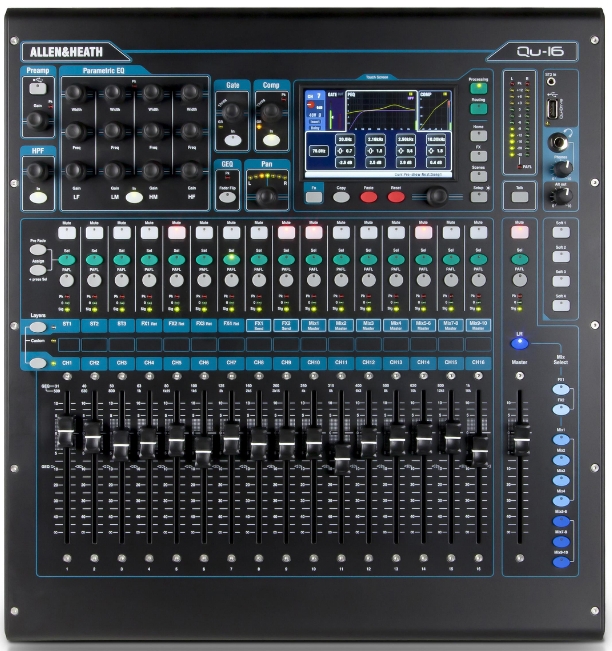
Task: Hit the Master strip PAFL key
Action: pos(519,281)
